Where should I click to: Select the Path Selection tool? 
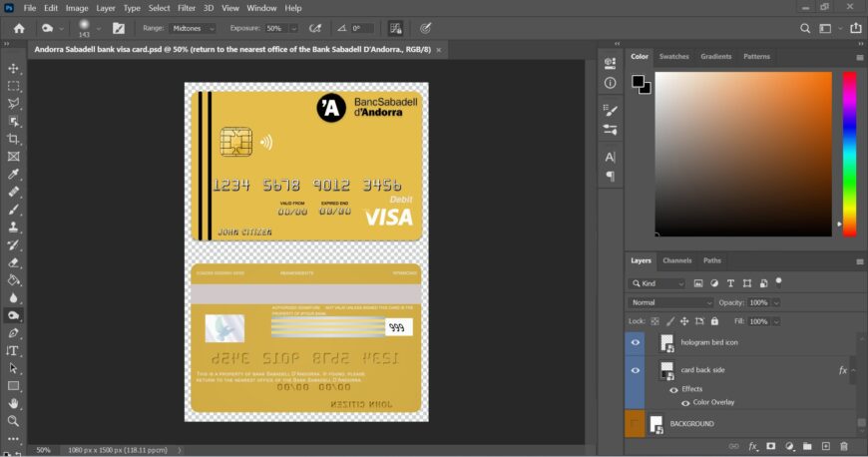click(13, 368)
